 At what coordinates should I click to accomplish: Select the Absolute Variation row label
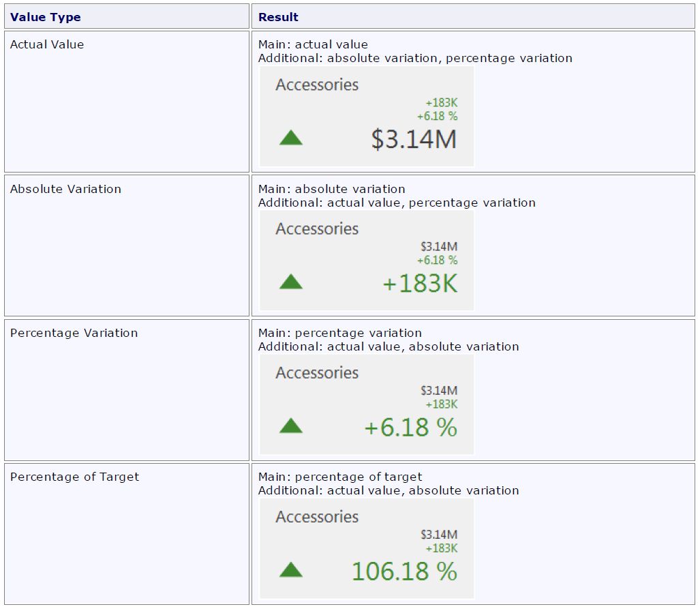click(65, 189)
